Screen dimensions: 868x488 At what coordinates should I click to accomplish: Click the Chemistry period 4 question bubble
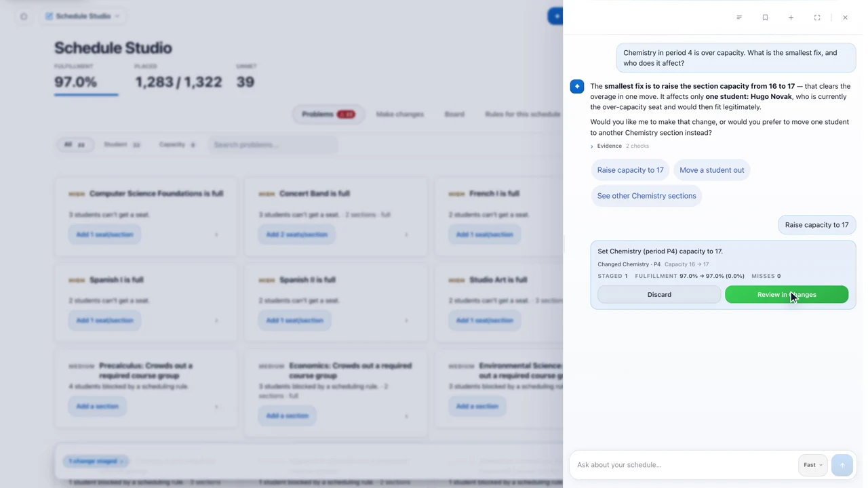tap(736, 58)
